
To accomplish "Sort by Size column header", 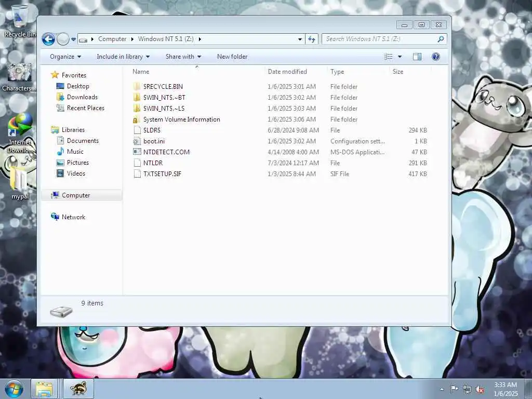I will click(397, 72).
